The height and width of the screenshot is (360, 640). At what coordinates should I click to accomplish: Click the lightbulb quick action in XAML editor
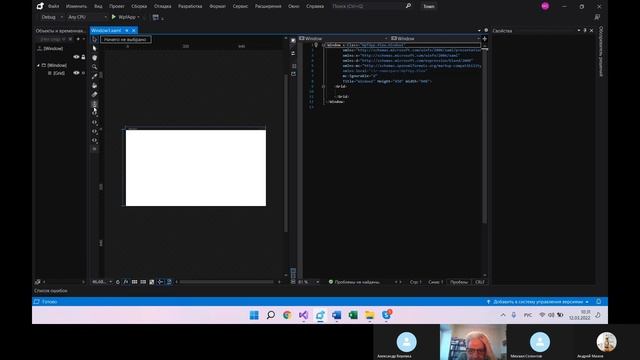[316, 45]
